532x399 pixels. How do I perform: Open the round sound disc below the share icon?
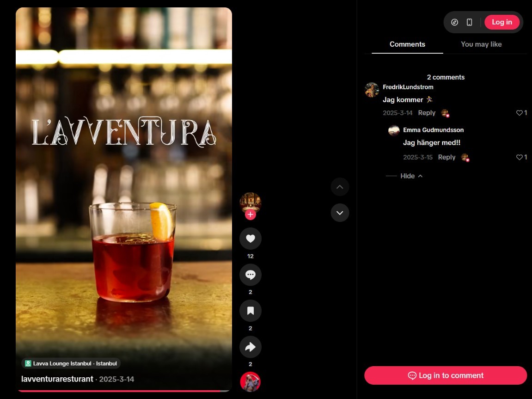(251, 382)
